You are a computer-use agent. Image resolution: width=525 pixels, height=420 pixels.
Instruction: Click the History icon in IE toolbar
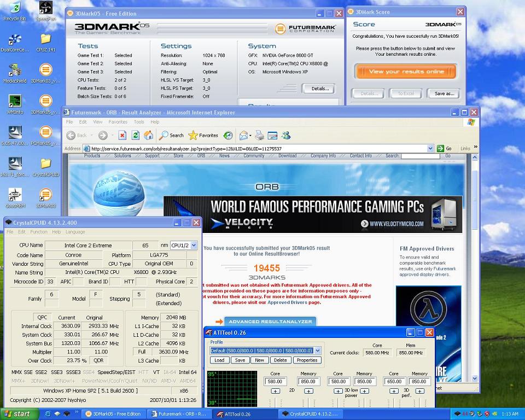pos(228,135)
